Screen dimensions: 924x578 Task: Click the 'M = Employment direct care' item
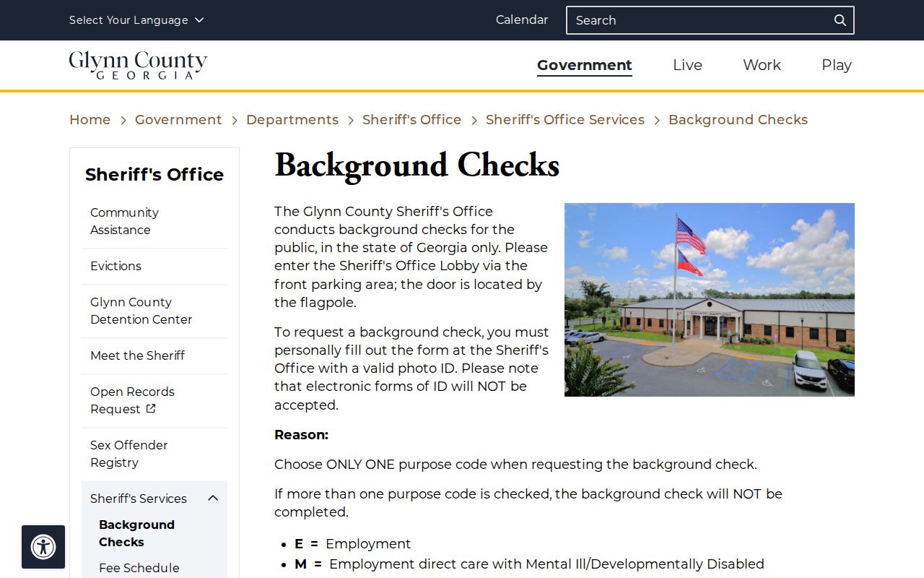point(529,564)
